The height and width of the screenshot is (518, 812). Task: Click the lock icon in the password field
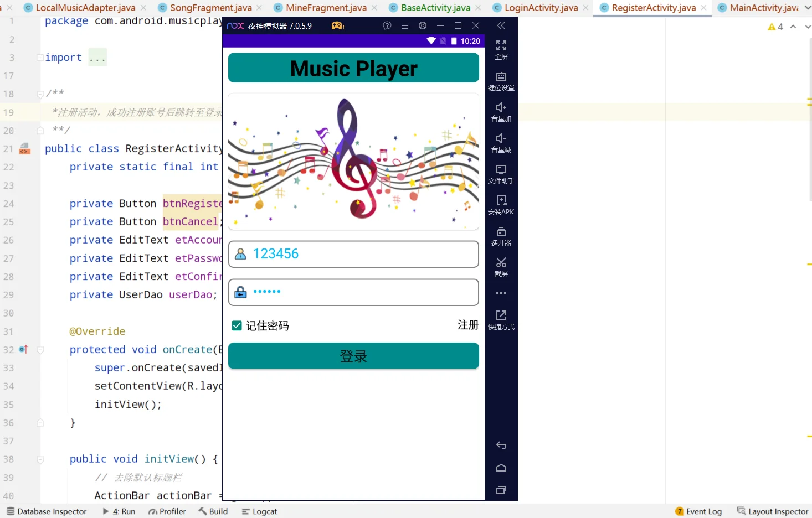point(240,292)
